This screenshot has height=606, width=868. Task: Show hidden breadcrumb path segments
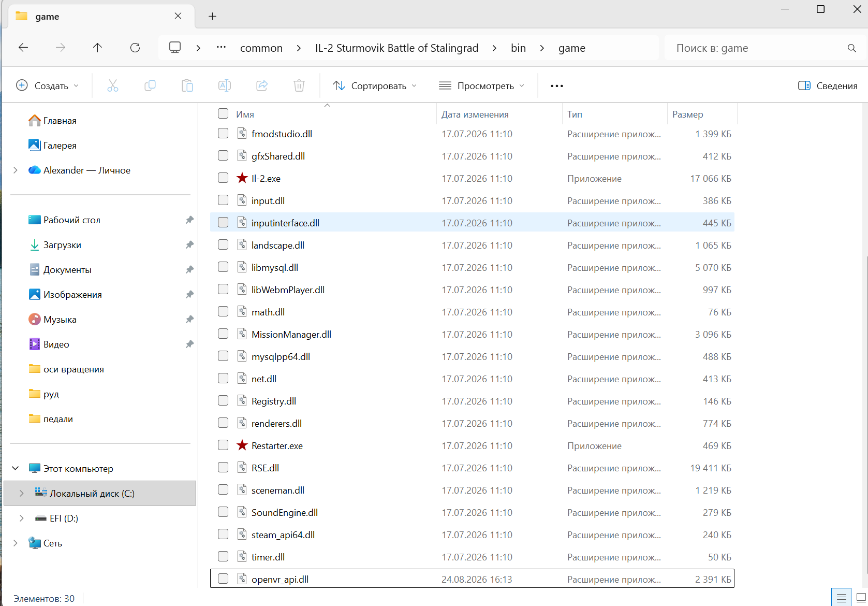[222, 47]
